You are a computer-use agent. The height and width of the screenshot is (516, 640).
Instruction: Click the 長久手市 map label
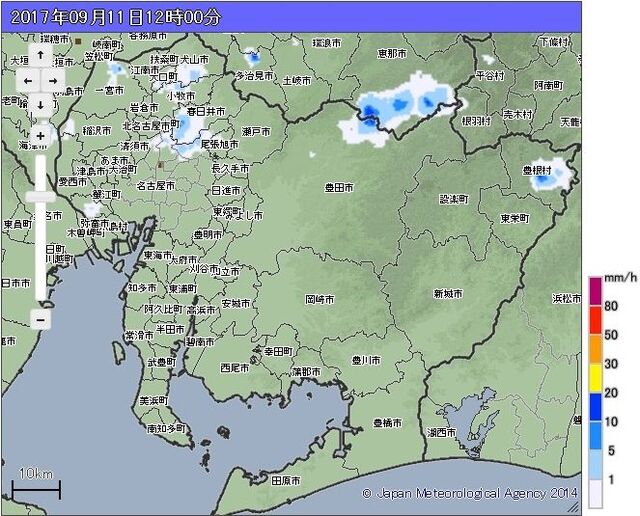pos(230,168)
